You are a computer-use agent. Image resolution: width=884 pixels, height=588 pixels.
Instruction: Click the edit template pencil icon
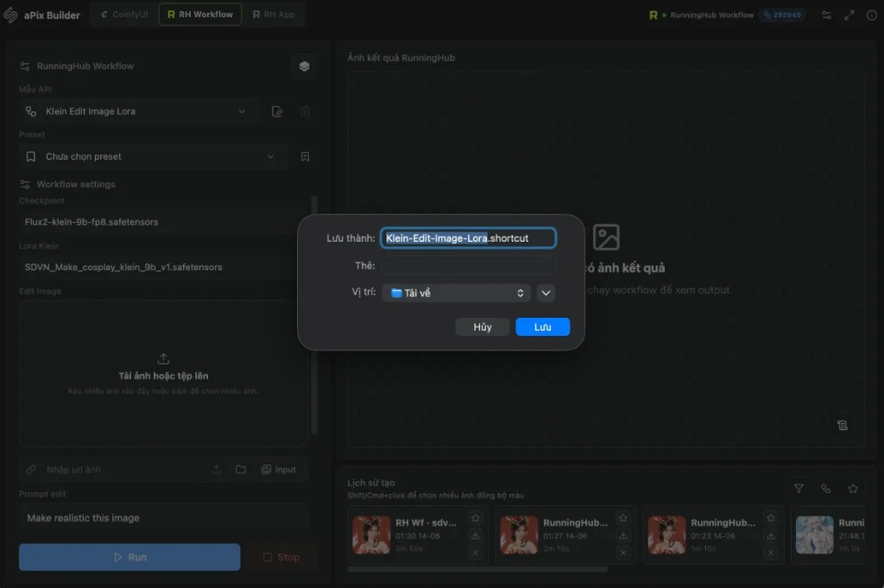click(277, 111)
